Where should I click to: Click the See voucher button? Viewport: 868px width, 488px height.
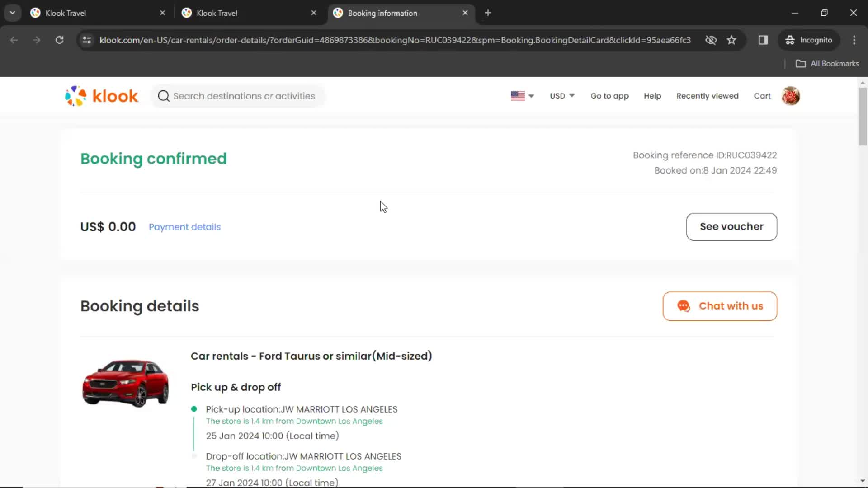[x=731, y=226]
